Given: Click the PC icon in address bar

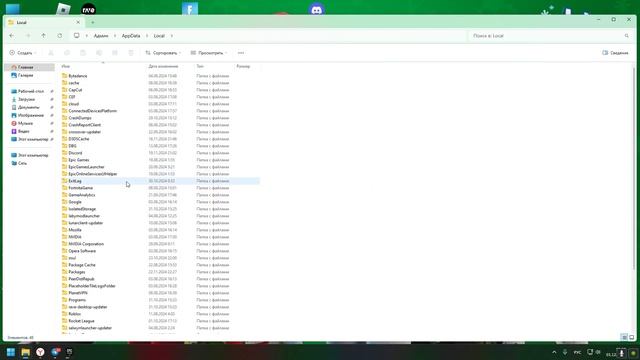Looking at the screenshot, I should point(76,36).
